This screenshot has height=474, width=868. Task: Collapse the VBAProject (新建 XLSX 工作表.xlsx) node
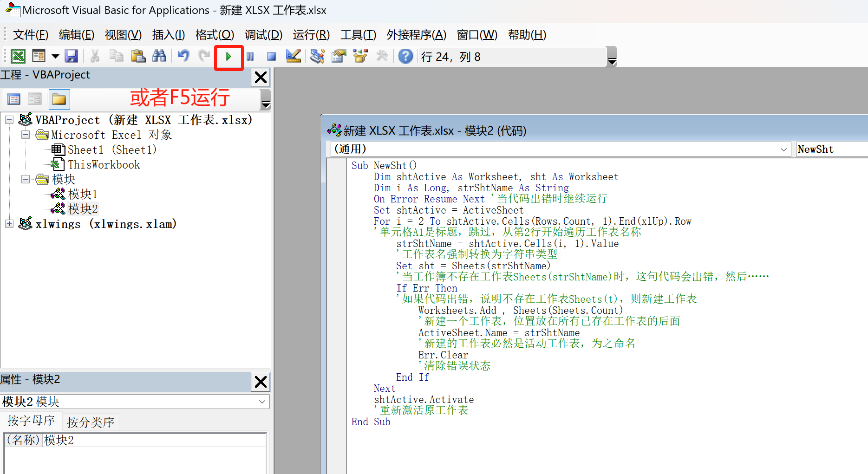coord(9,120)
